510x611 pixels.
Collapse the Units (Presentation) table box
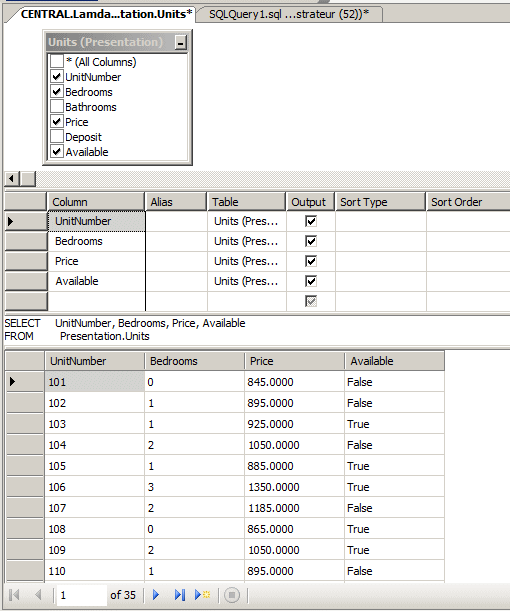[x=180, y=42]
